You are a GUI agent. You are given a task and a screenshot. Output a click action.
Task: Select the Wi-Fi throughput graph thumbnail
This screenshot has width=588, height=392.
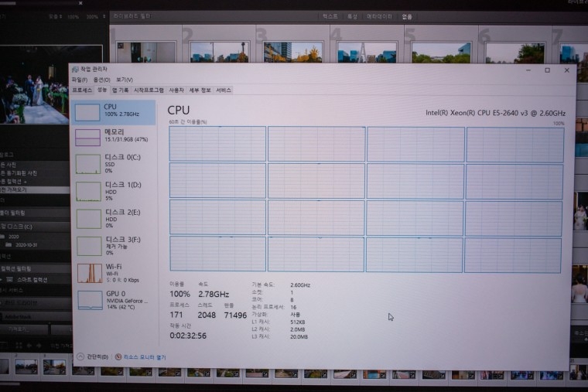click(x=90, y=273)
